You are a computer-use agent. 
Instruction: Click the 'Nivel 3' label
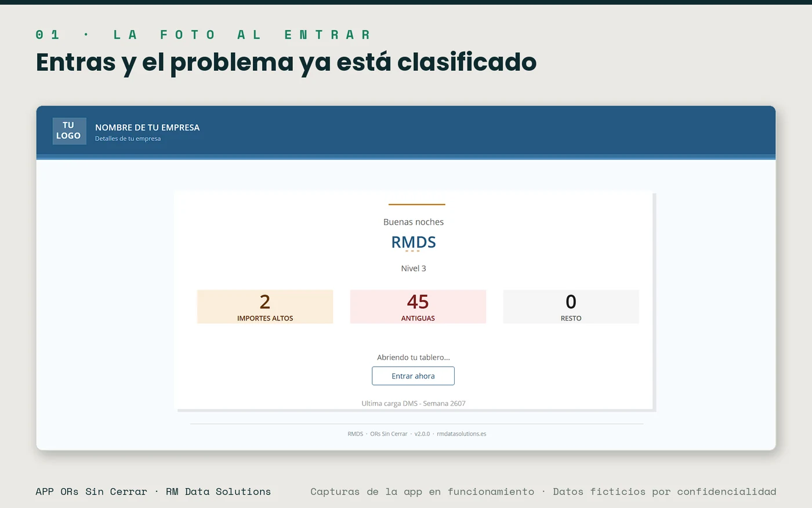click(414, 268)
